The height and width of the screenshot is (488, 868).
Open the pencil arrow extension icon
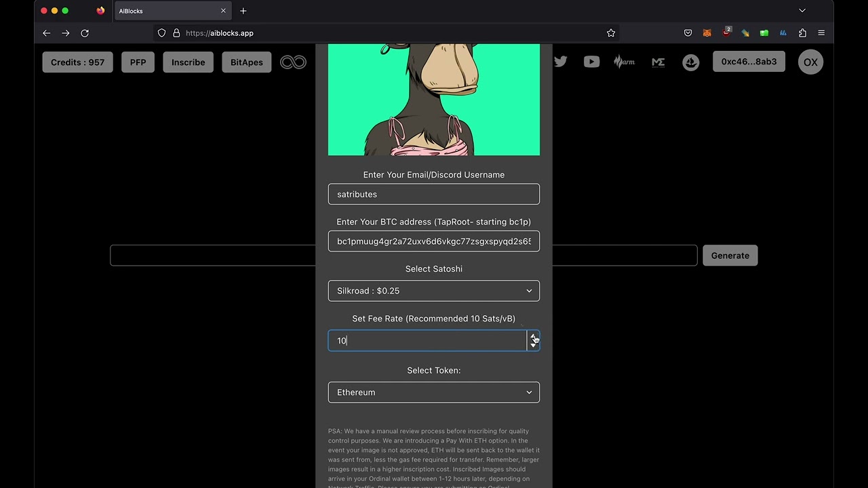pyautogui.click(x=745, y=33)
